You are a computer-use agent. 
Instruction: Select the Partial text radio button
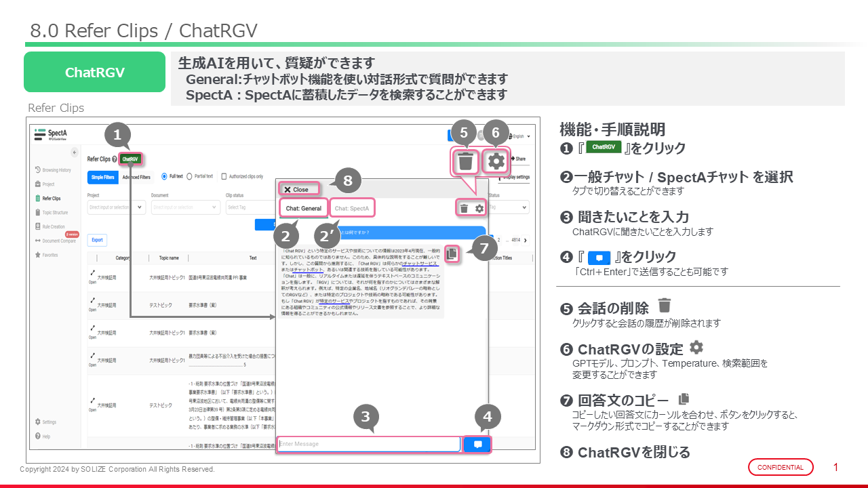click(x=189, y=176)
